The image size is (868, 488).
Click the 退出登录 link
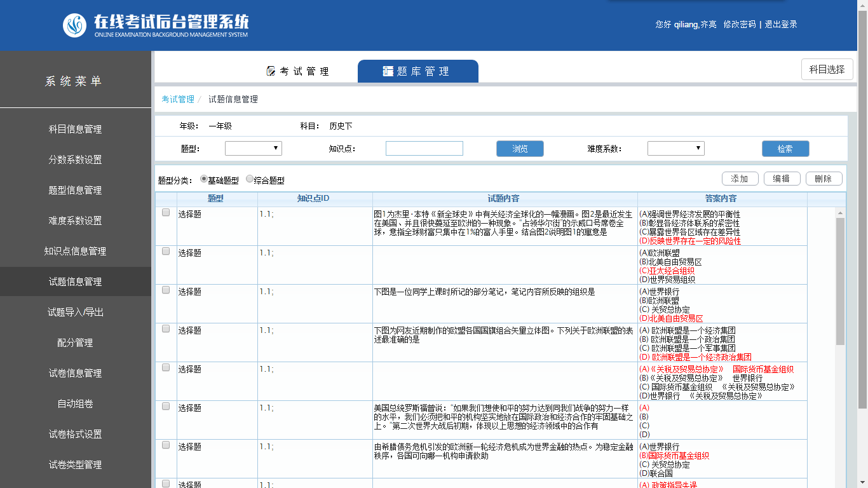click(780, 24)
